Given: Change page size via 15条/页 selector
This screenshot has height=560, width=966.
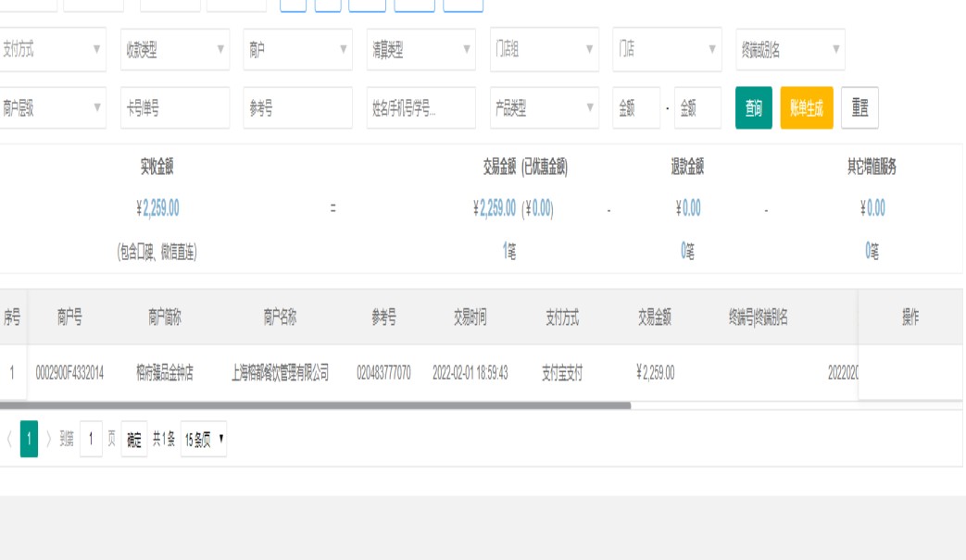Looking at the screenshot, I should (x=204, y=440).
